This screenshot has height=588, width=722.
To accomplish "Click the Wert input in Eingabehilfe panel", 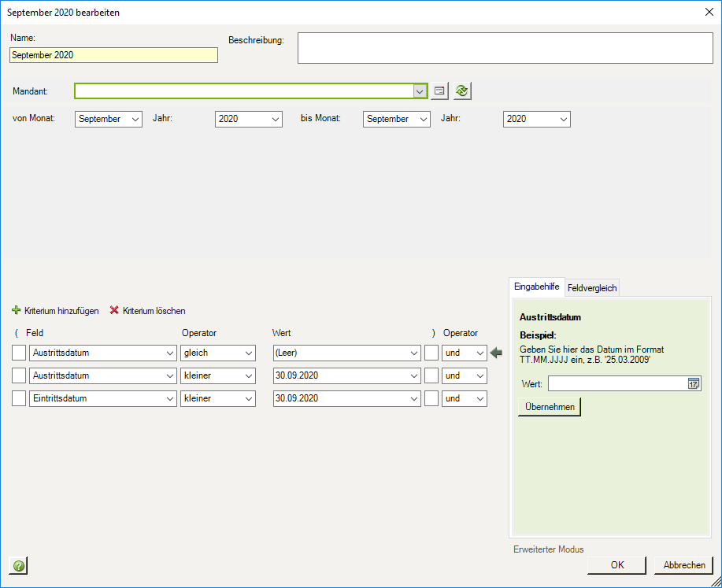I will pyautogui.click(x=617, y=383).
